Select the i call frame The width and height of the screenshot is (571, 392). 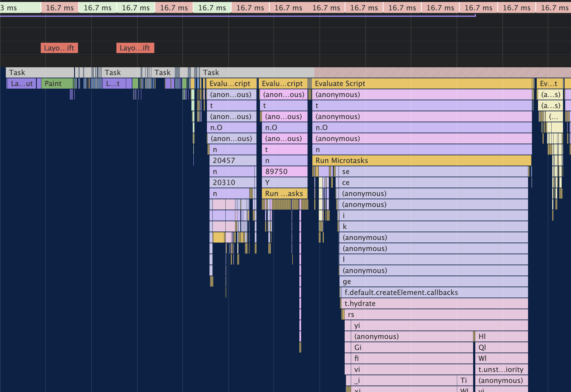point(434,215)
